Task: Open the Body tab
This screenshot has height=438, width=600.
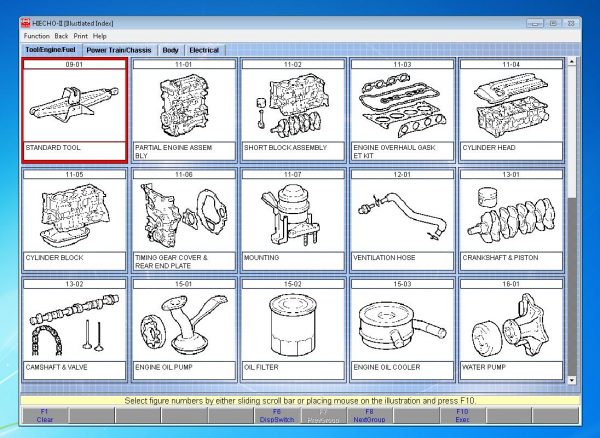Action: coord(170,50)
